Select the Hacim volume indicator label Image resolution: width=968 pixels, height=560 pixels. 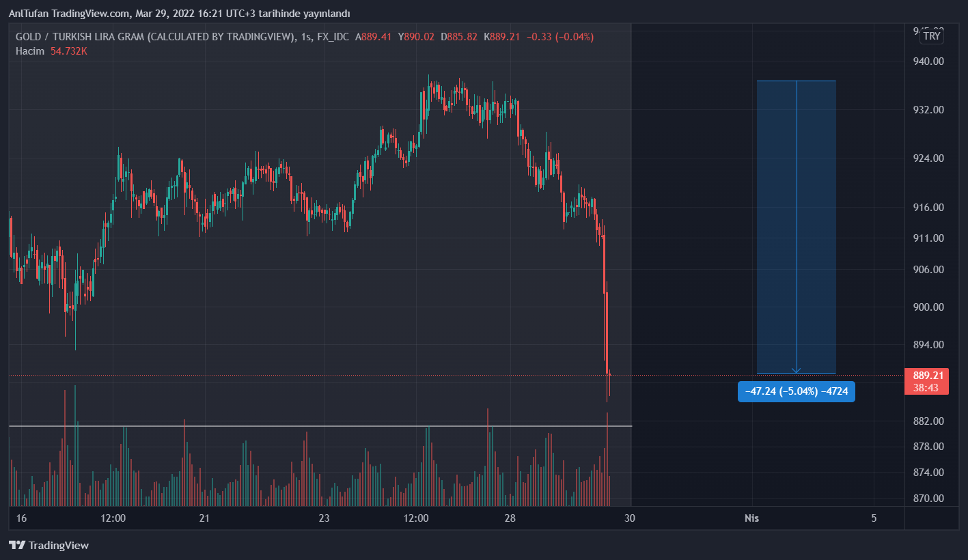click(30, 51)
